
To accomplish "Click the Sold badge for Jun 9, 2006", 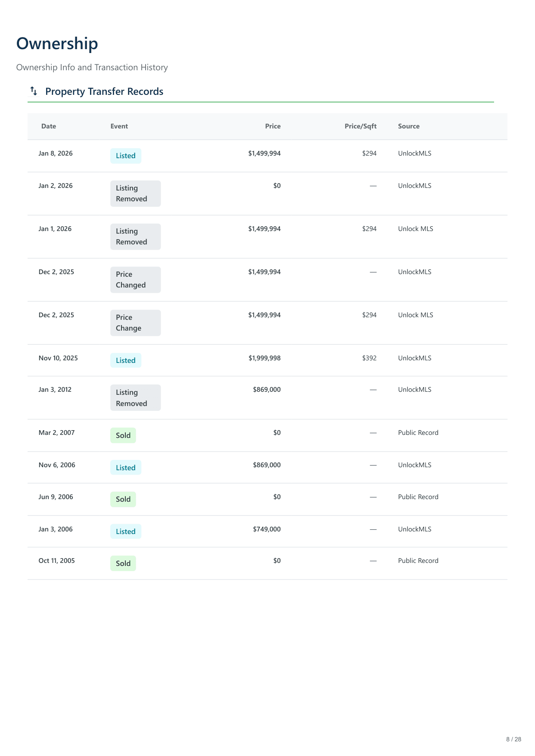I will click(x=123, y=499).
